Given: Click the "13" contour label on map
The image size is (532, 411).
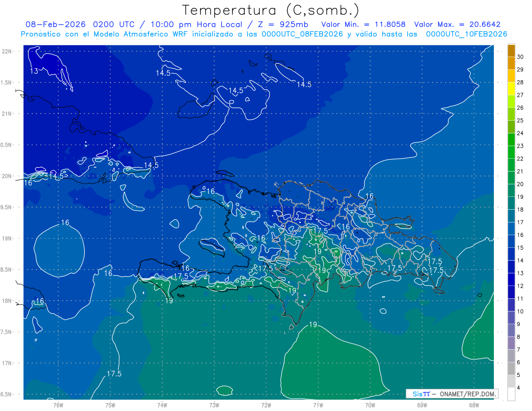Looking at the screenshot, I should 34,71.
